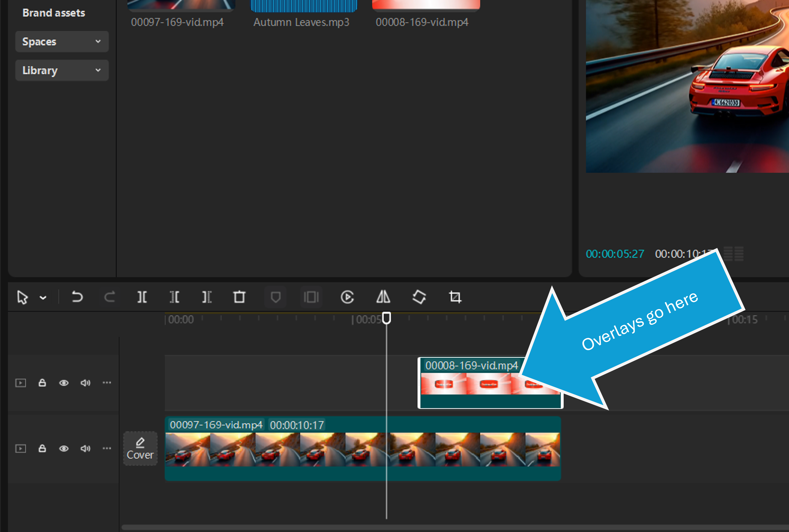Image resolution: width=789 pixels, height=532 pixels.
Task: Expand the Spaces dropdown
Action: click(62, 42)
